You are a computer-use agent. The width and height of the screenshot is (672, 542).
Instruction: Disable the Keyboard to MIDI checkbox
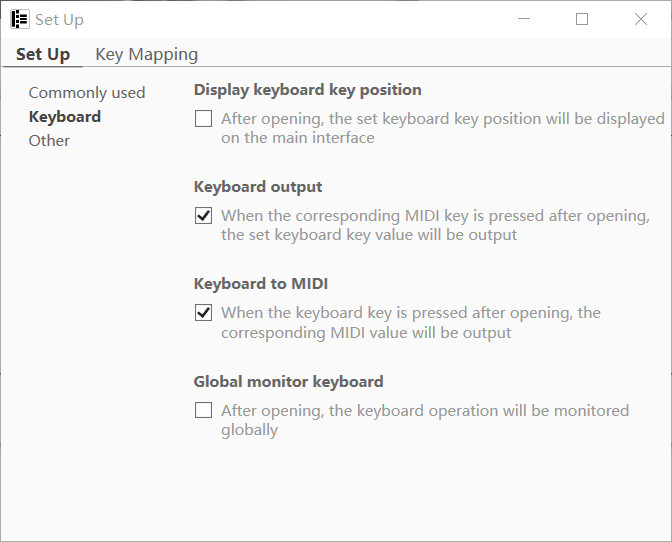coord(204,313)
